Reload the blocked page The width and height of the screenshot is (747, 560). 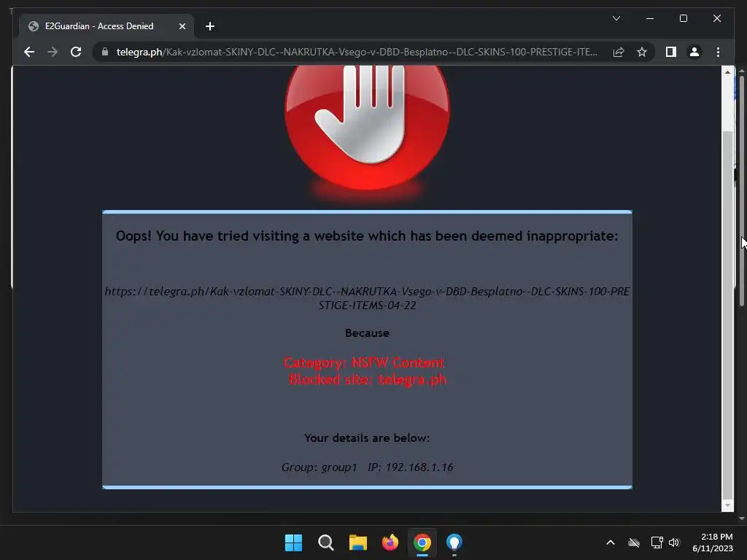76,52
